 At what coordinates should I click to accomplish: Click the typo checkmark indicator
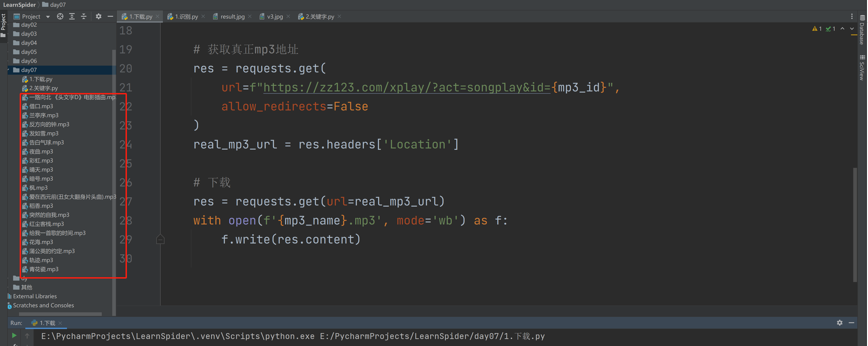coord(831,29)
